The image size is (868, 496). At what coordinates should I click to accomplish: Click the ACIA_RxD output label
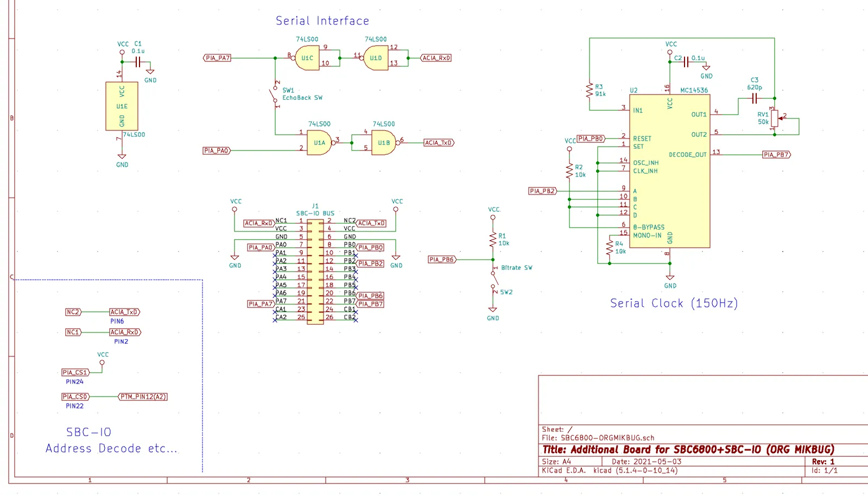[436, 58]
